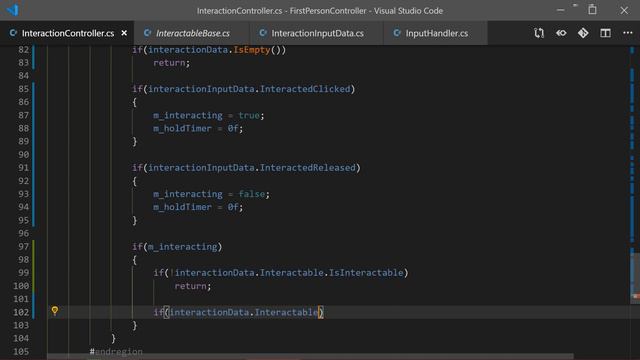Click the C# file icon on InteractionController.cs tab
This screenshot has height=360, width=640.
13,33
